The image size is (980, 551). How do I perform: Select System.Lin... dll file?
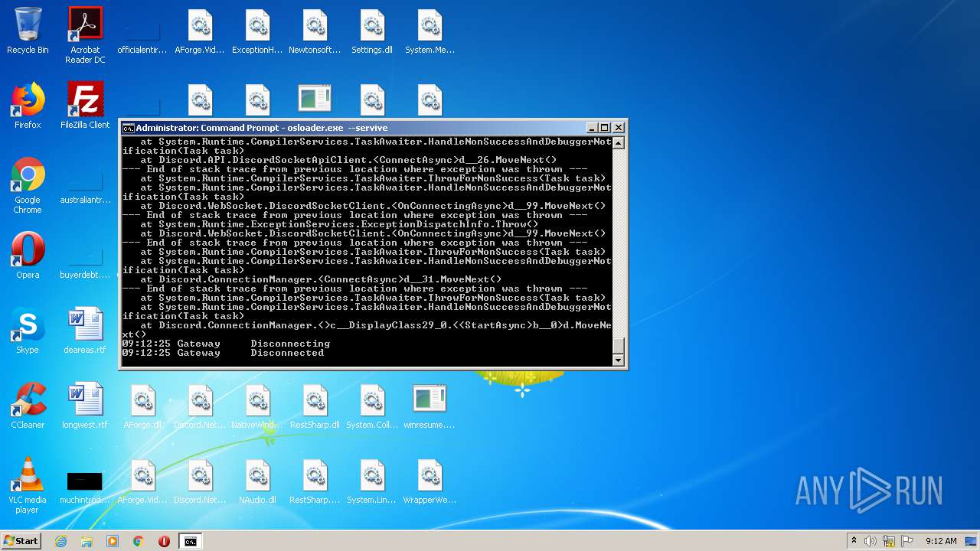pos(372,481)
